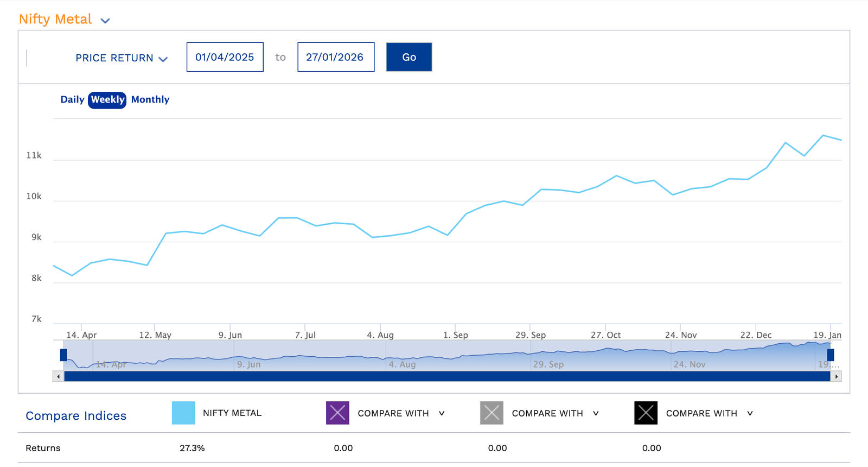Click the dark blue navigator scrollbar track
This screenshot has width=868, height=467.
[447, 376]
